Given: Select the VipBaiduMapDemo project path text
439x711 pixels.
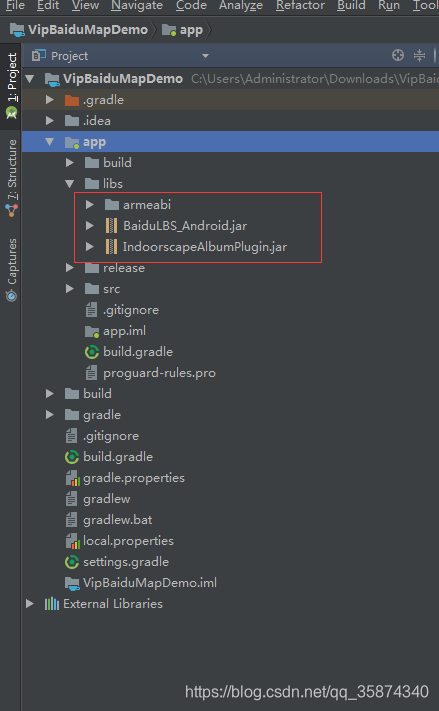Looking at the screenshot, I should tap(315, 79).
